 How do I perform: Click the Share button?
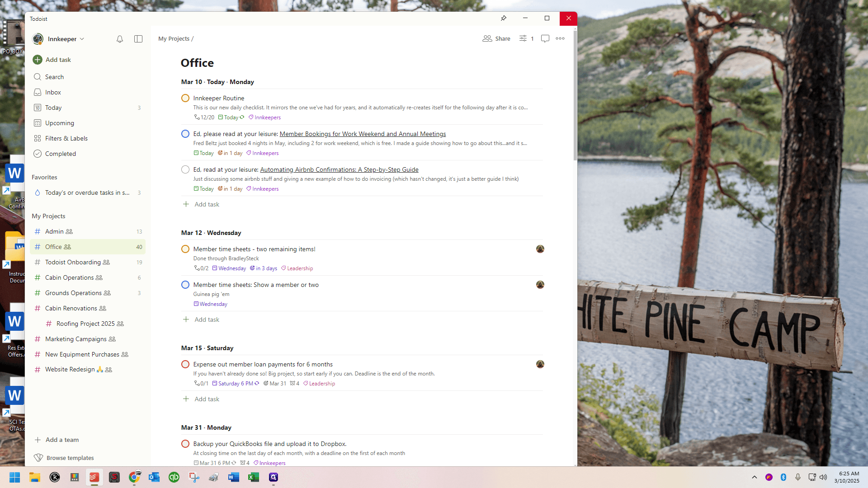[496, 38]
